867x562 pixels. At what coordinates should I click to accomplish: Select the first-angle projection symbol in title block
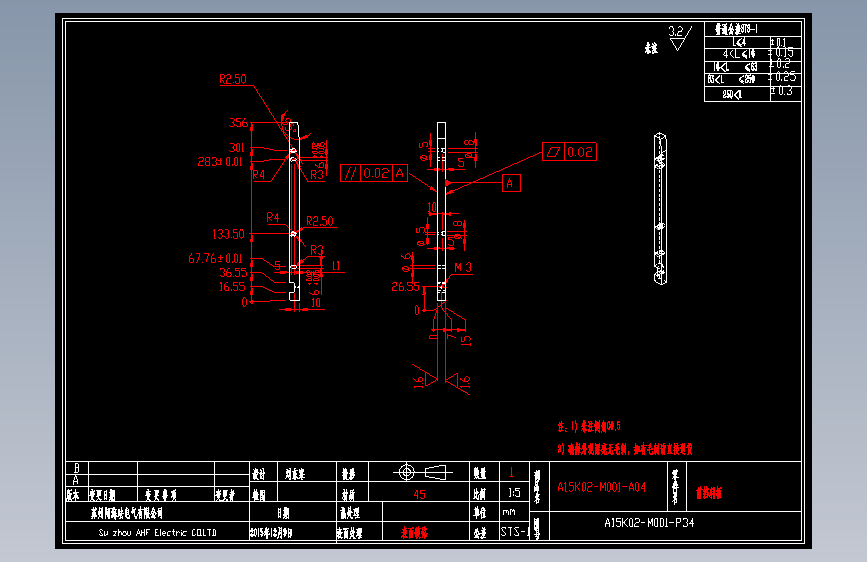pos(422,472)
